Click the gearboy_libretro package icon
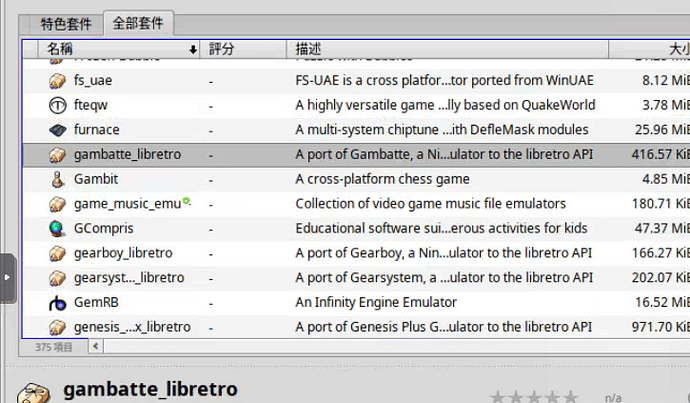The image size is (690, 403). [57, 253]
